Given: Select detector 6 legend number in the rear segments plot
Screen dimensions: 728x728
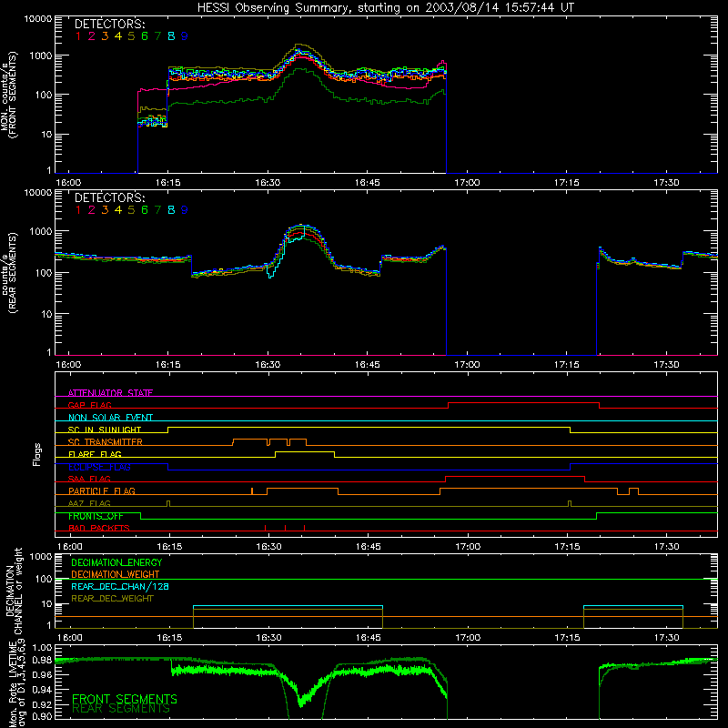Looking at the screenshot, I should pyautogui.click(x=145, y=210).
